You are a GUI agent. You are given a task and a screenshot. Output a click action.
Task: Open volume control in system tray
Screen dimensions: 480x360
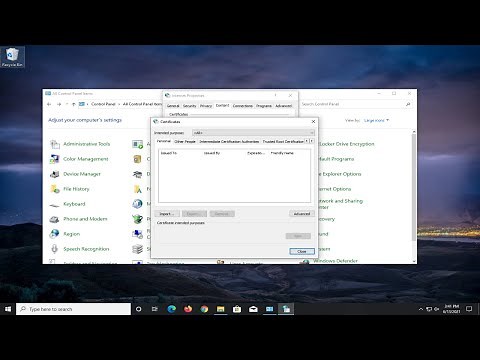click(x=436, y=309)
